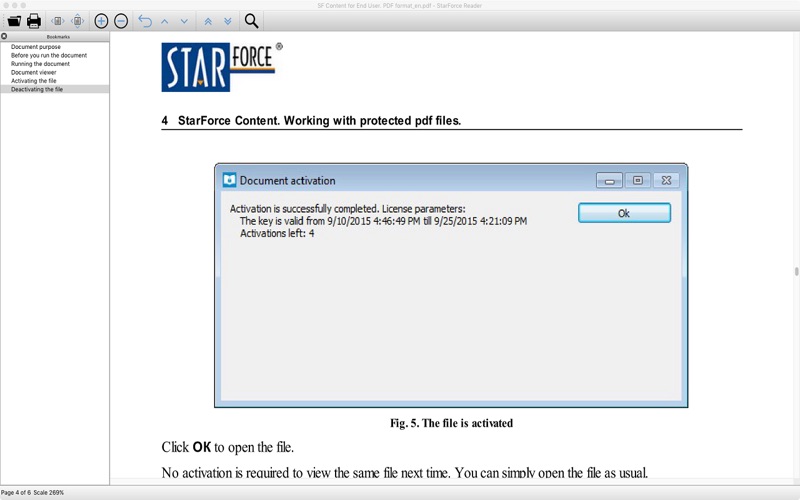Screen dimensions: 800x500
Task: Click the red close window button
Action: pyautogui.click(x=5, y=5)
